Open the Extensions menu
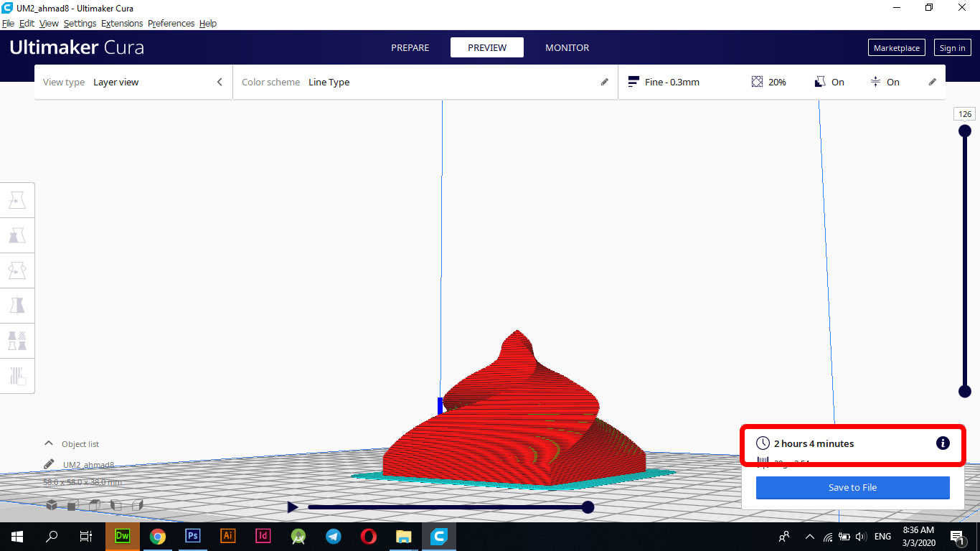980x551 pixels. 122,23
